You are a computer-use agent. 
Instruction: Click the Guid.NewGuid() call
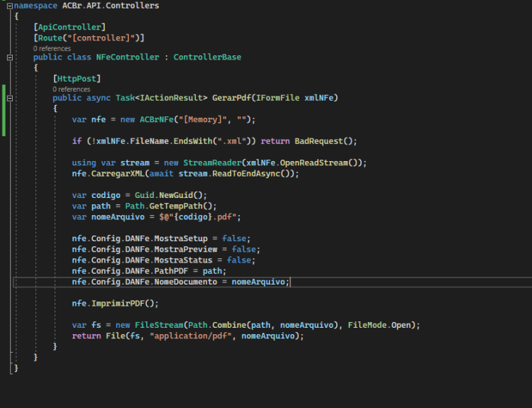point(168,195)
